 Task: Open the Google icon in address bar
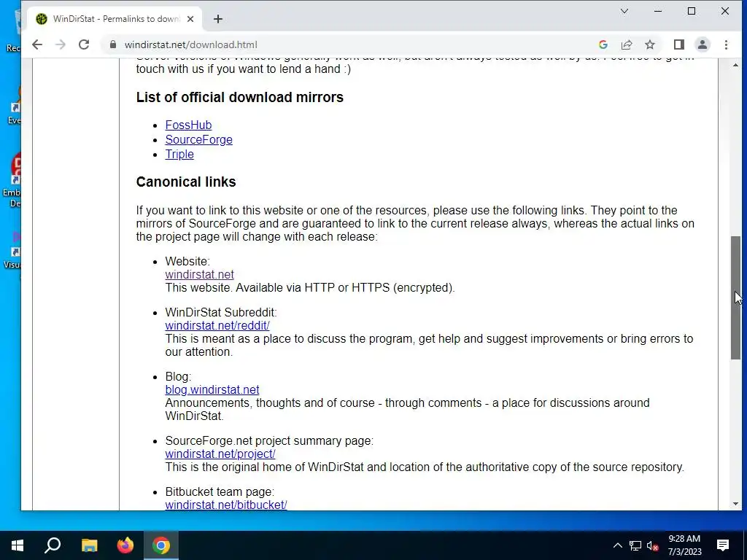click(x=603, y=44)
